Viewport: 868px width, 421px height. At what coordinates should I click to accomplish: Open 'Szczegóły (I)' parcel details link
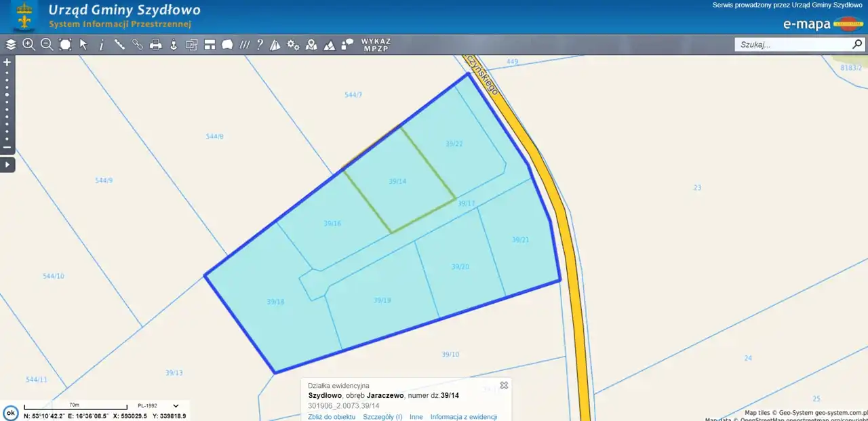point(382,417)
